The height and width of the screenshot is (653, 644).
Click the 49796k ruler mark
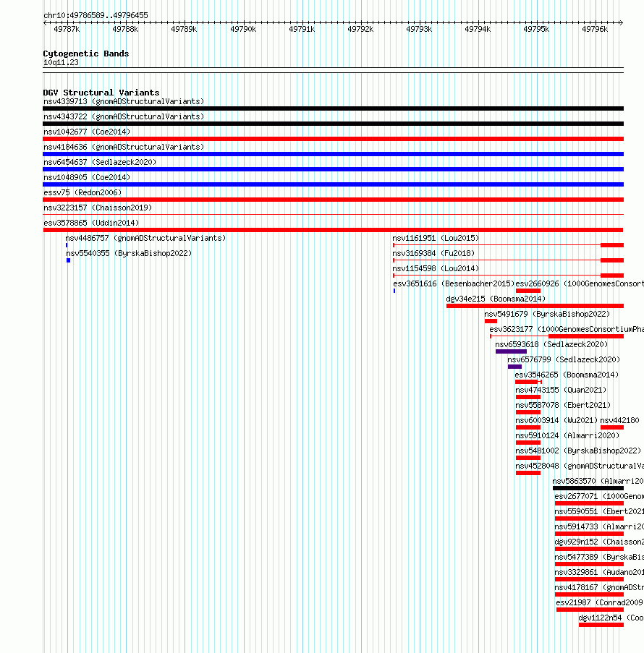595,29
